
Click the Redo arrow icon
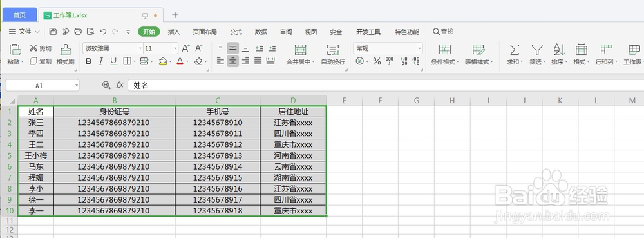coord(115,32)
